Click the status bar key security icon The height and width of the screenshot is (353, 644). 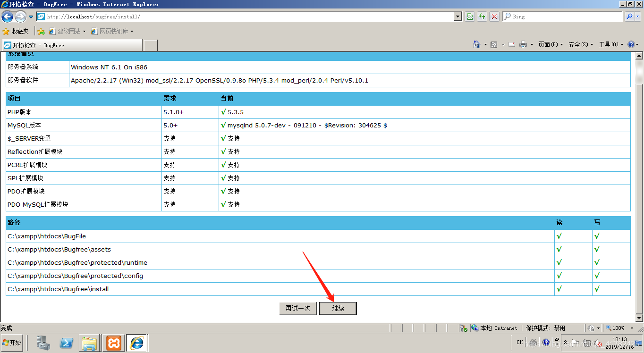[464, 328]
